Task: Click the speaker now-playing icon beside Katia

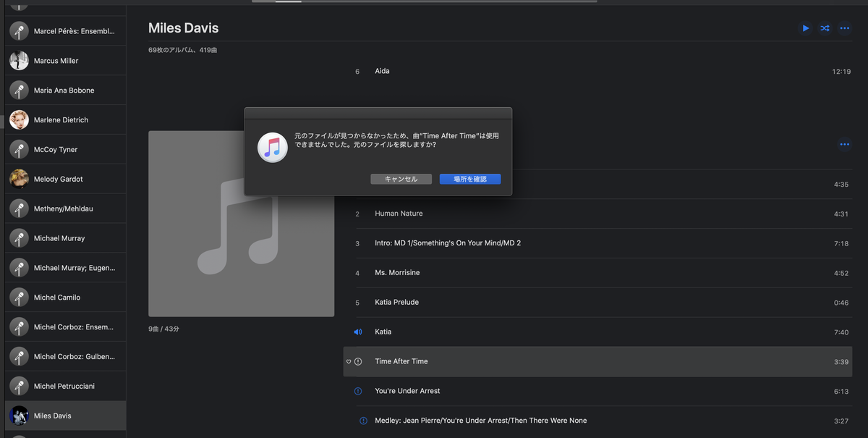Action: 357,332
